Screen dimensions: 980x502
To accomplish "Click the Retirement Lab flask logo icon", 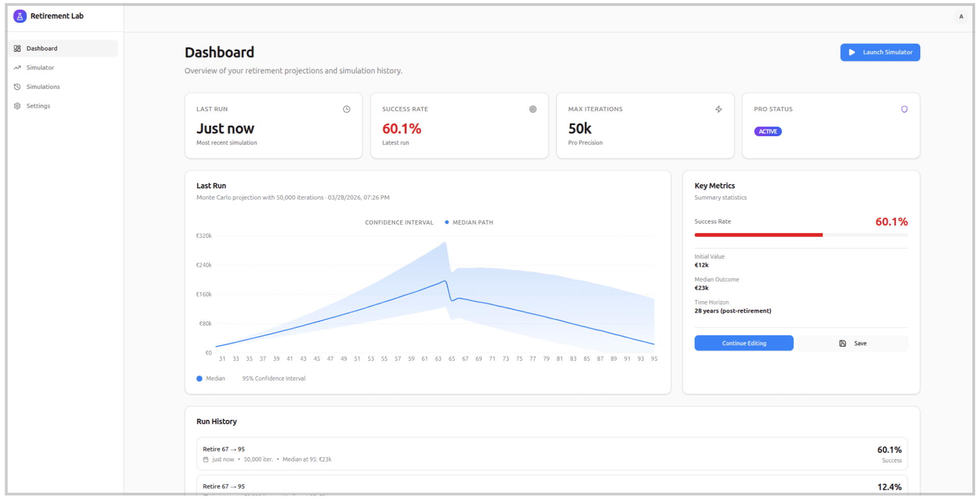I will [19, 16].
